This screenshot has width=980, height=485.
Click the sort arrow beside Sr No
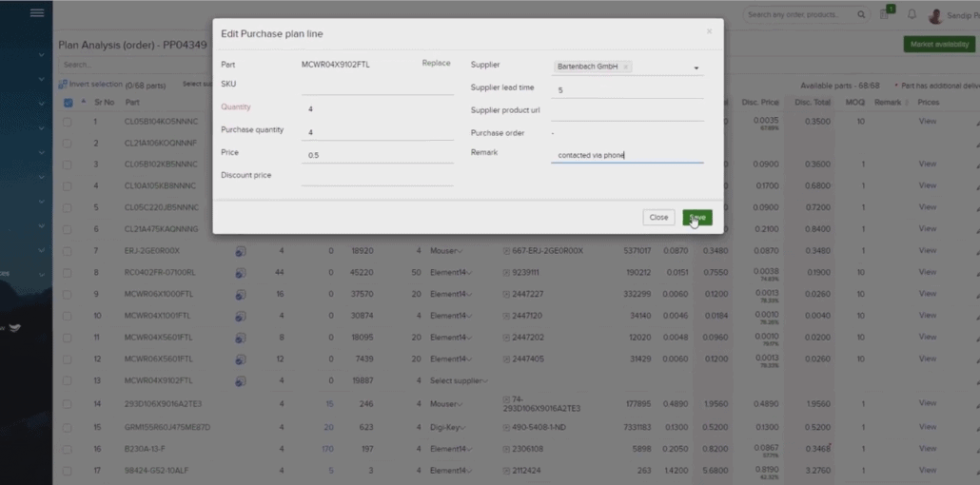pos(85,102)
